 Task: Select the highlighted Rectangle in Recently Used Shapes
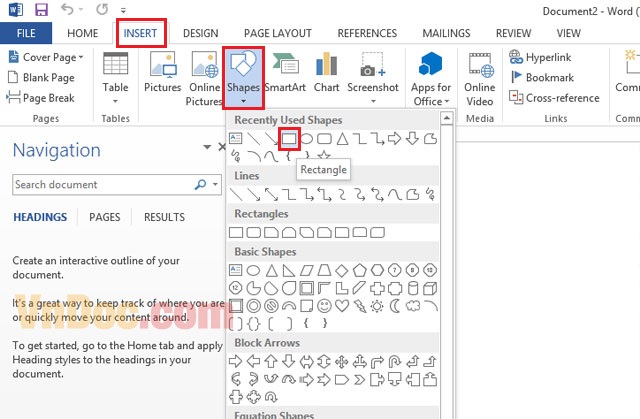(289, 138)
